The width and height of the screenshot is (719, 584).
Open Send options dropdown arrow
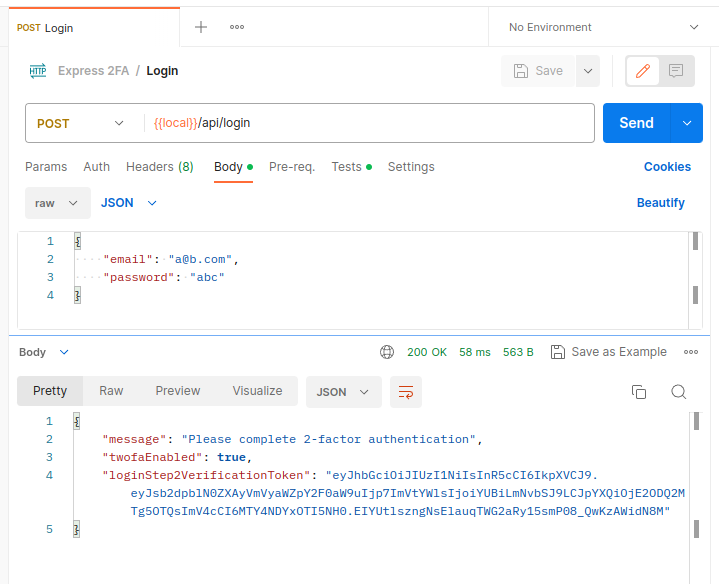pyautogui.click(x=686, y=123)
